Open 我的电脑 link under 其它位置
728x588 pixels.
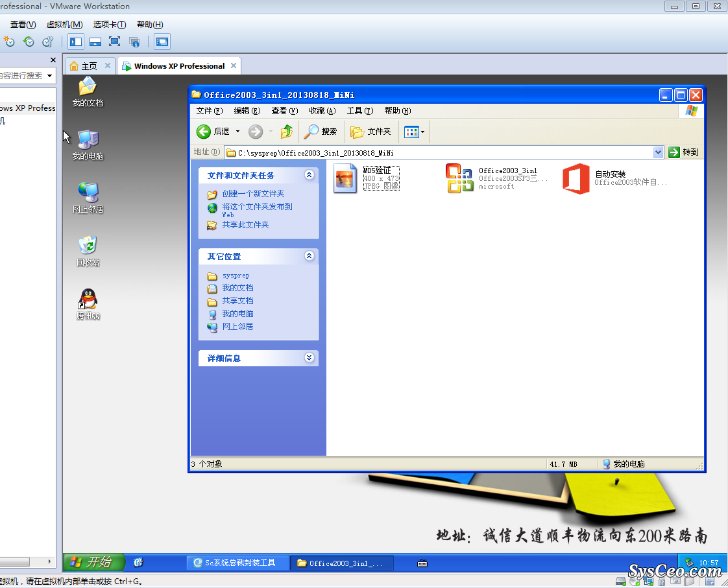(x=237, y=314)
